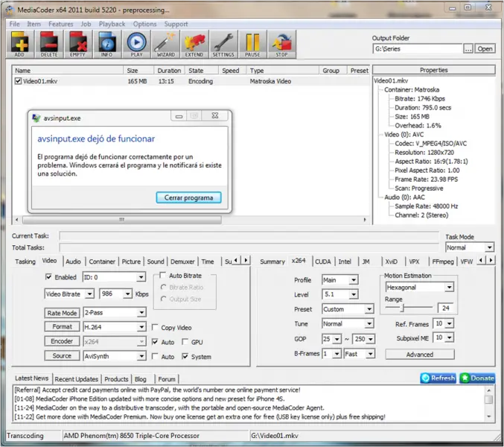Select the Bitrate Ratio radio button
The width and height of the screenshot is (504, 447).
point(163,287)
